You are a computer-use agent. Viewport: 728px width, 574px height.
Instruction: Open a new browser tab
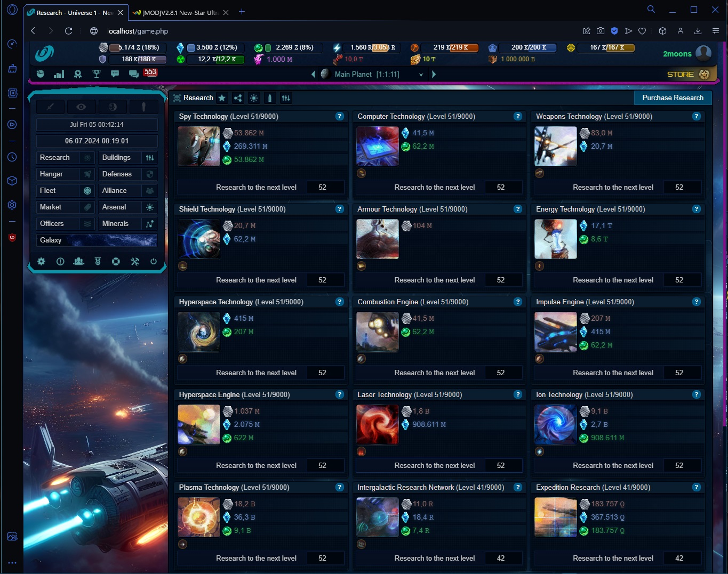[x=242, y=12]
